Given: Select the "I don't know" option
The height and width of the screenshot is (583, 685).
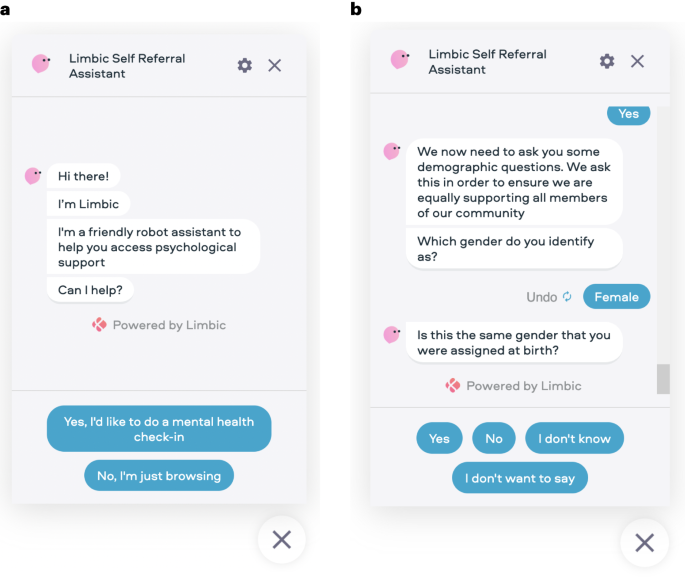Looking at the screenshot, I should pos(574,438).
